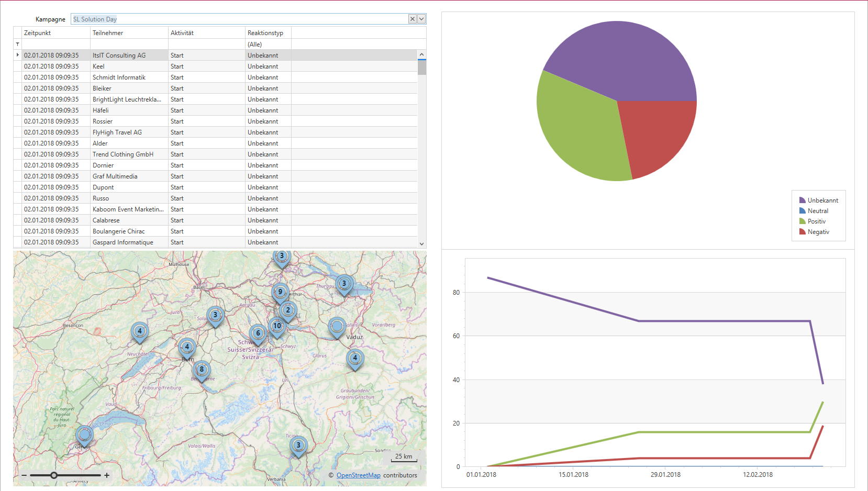This screenshot has height=491, width=868.
Task: Select the Boulangerie Chirac row
Action: click(x=215, y=231)
